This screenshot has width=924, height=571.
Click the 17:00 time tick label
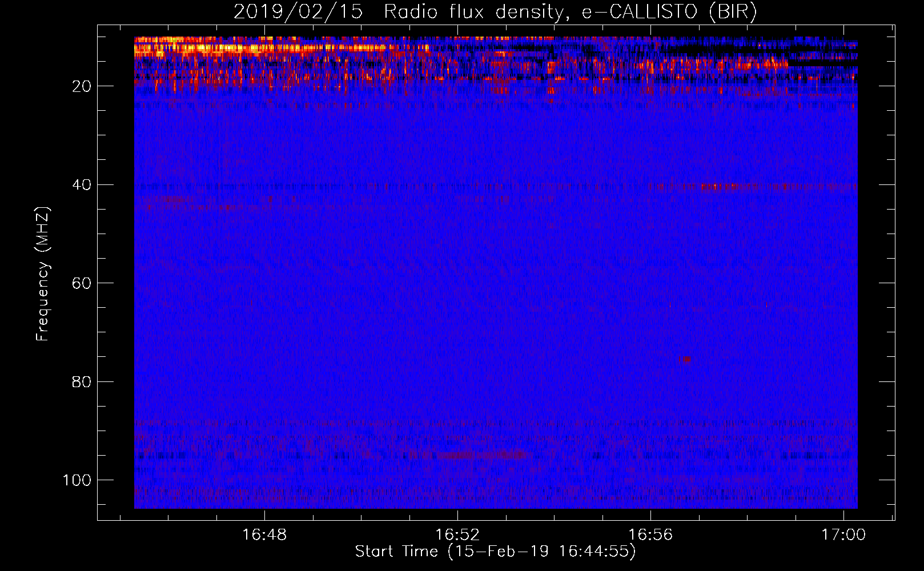[x=843, y=535]
